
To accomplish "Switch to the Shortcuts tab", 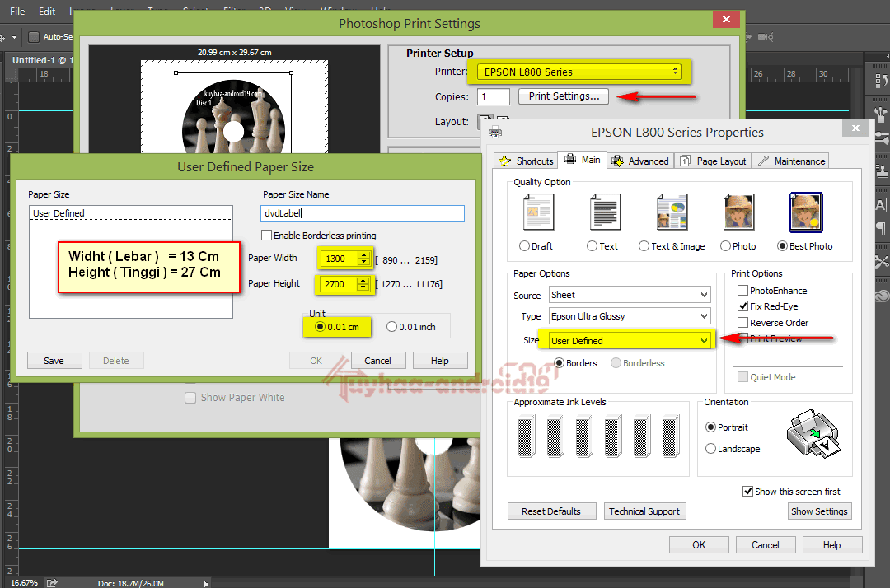I will coord(526,161).
